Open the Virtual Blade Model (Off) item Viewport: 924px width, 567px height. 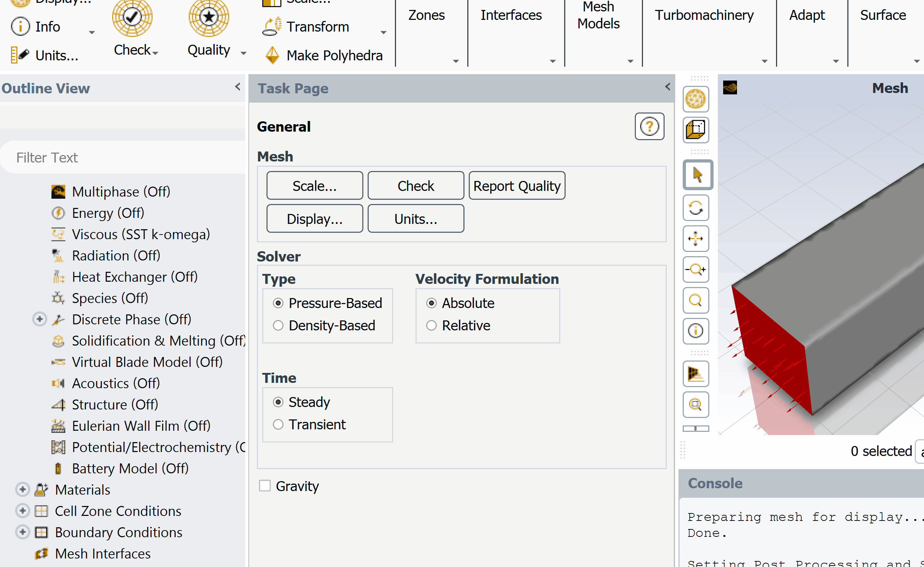click(x=147, y=362)
